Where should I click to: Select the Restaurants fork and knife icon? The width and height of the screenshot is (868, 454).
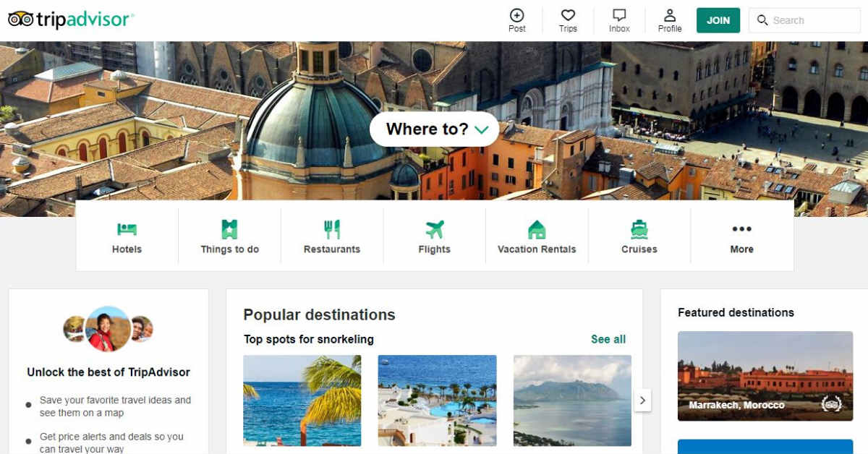pyautogui.click(x=332, y=229)
